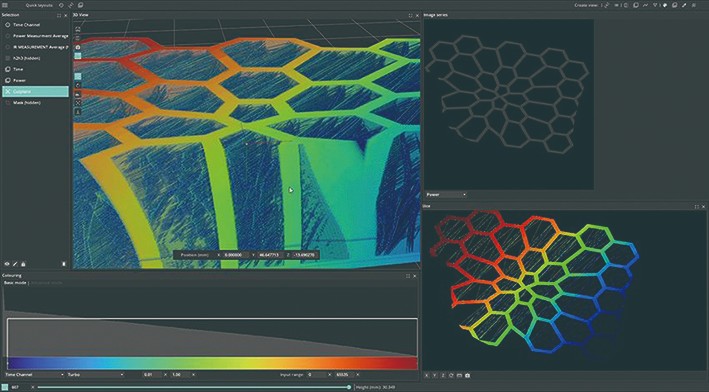
Task: Click the pencil edit icon in Selection panel
Action: [15, 264]
